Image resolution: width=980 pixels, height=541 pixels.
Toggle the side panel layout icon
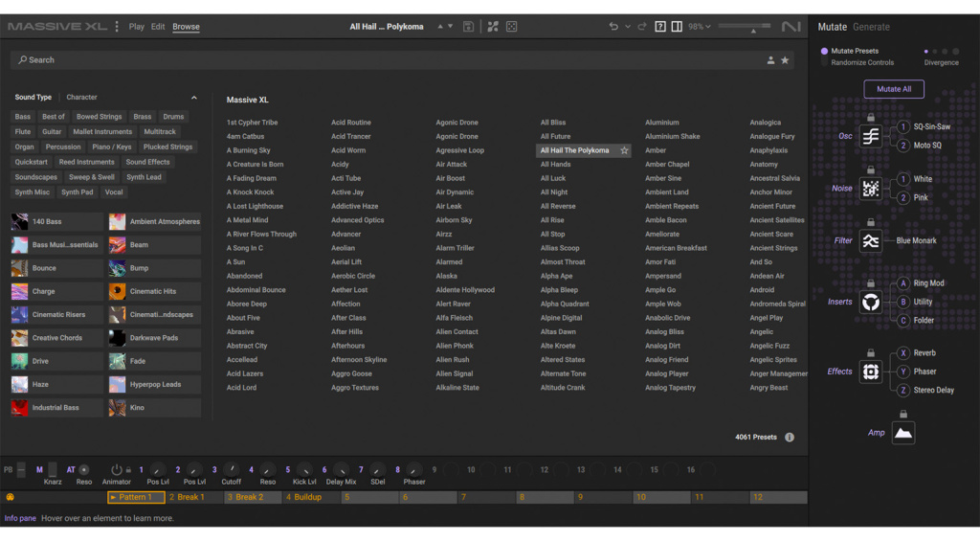coord(677,26)
